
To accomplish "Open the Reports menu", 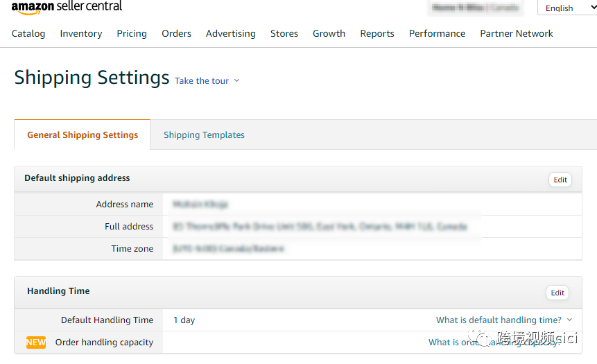I will pos(377,33).
